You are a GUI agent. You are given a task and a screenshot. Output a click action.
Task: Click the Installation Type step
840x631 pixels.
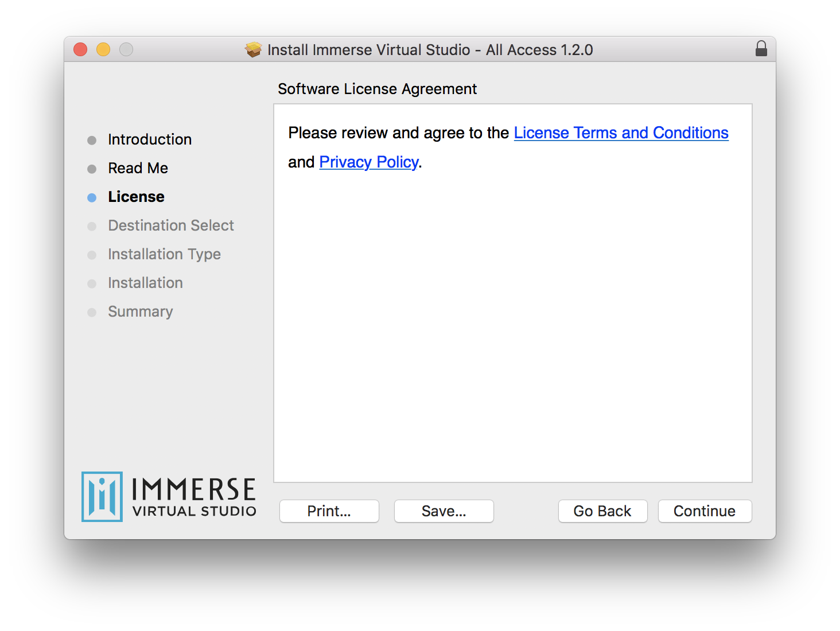[164, 254]
